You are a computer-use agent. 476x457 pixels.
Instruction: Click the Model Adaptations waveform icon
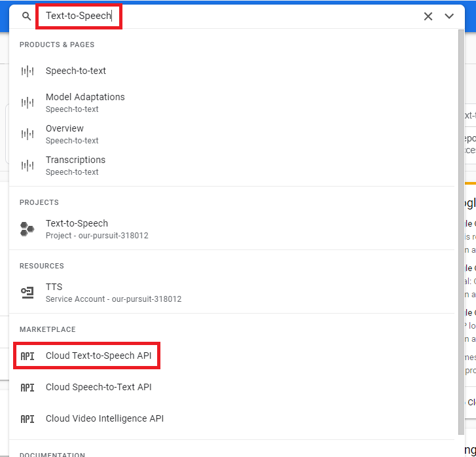tap(27, 103)
